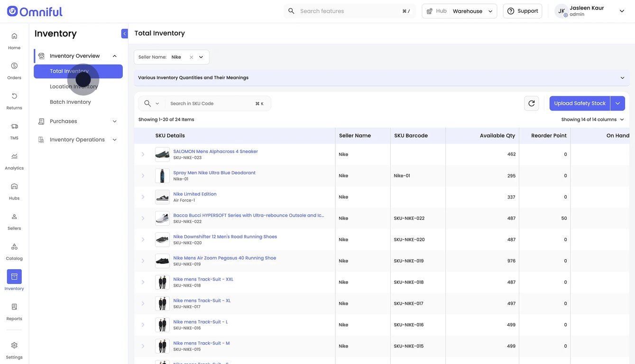The height and width of the screenshot is (364, 635).
Task: Open Seller Name dropdown arrow
Action: pyautogui.click(x=201, y=57)
